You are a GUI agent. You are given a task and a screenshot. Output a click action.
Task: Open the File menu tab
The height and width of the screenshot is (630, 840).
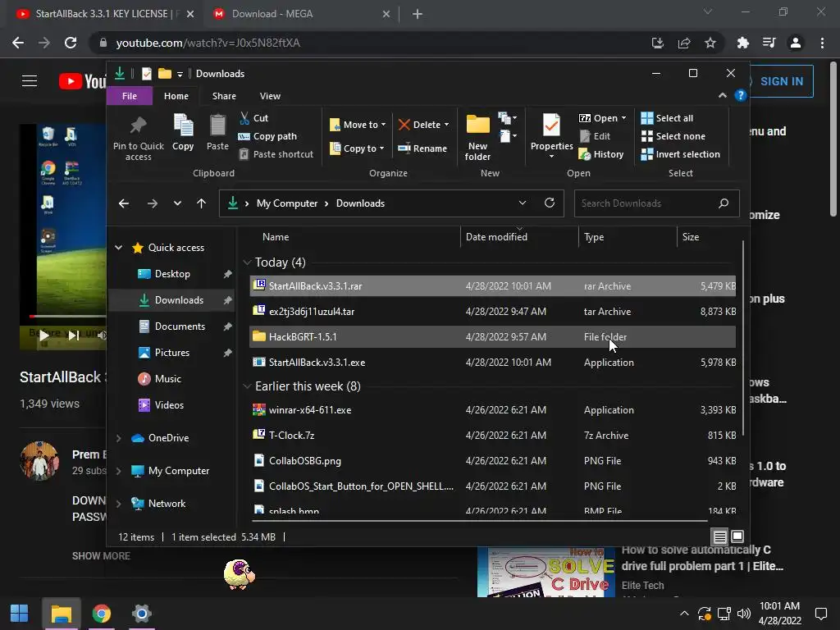pos(129,96)
